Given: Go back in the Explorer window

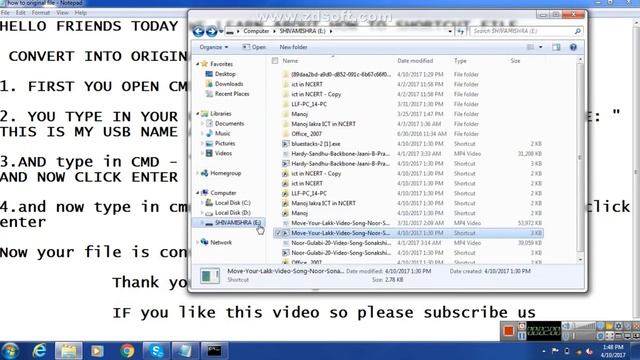Looking at the screenshot, I should click(x=198, y=31).
